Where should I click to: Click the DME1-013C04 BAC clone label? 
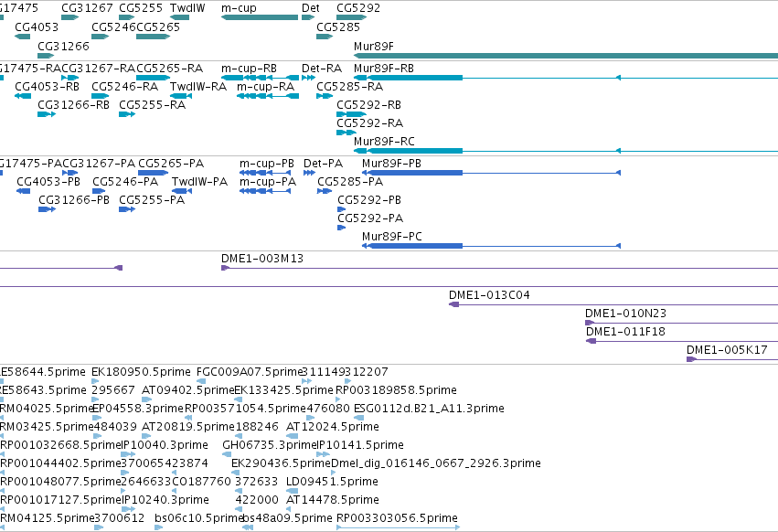489,295
